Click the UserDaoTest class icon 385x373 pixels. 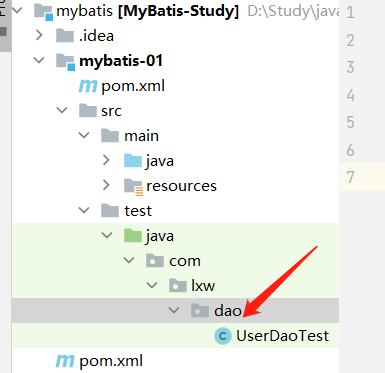click(223, 336)
